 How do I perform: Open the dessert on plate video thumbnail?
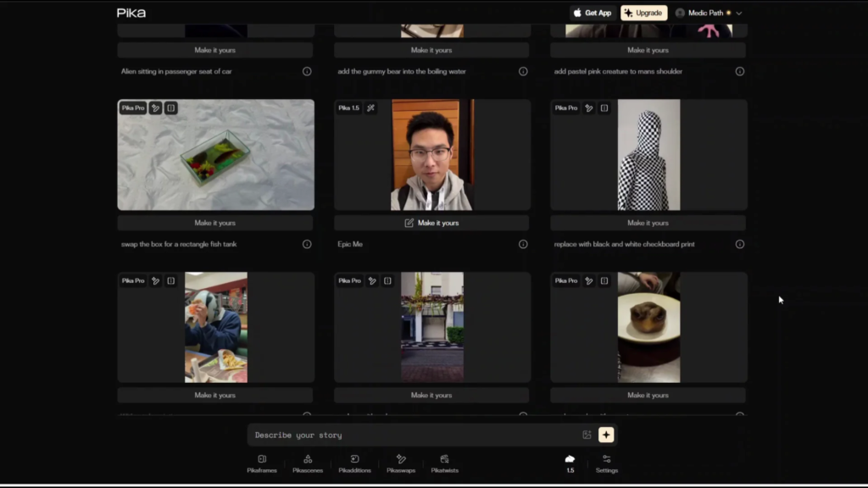(x=648, y=327)
